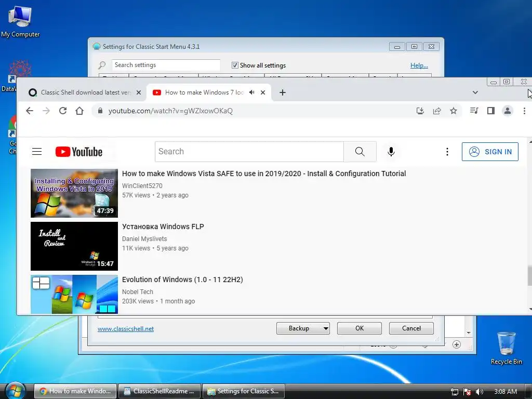This screenshot has width=532, height=399.
Task: Open How to make Windows Vista SAFE title
Action: (264, 174)
